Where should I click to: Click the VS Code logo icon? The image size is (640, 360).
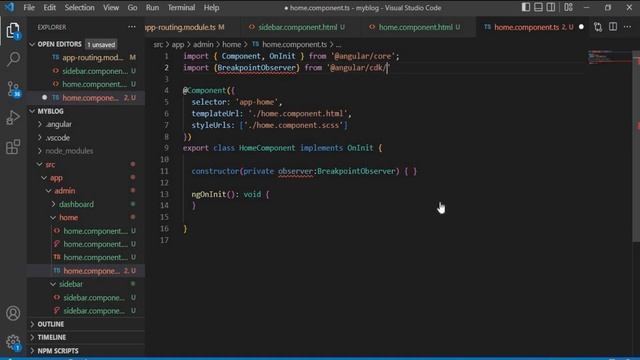pyautogui.click(x=9, y=7)
